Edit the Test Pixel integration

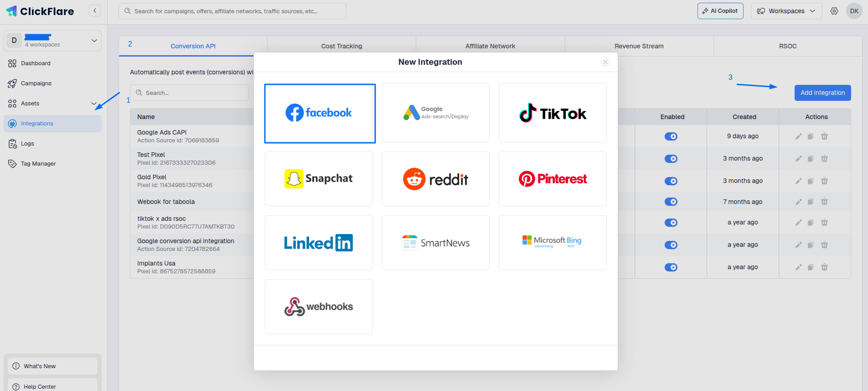click(798, 159)
